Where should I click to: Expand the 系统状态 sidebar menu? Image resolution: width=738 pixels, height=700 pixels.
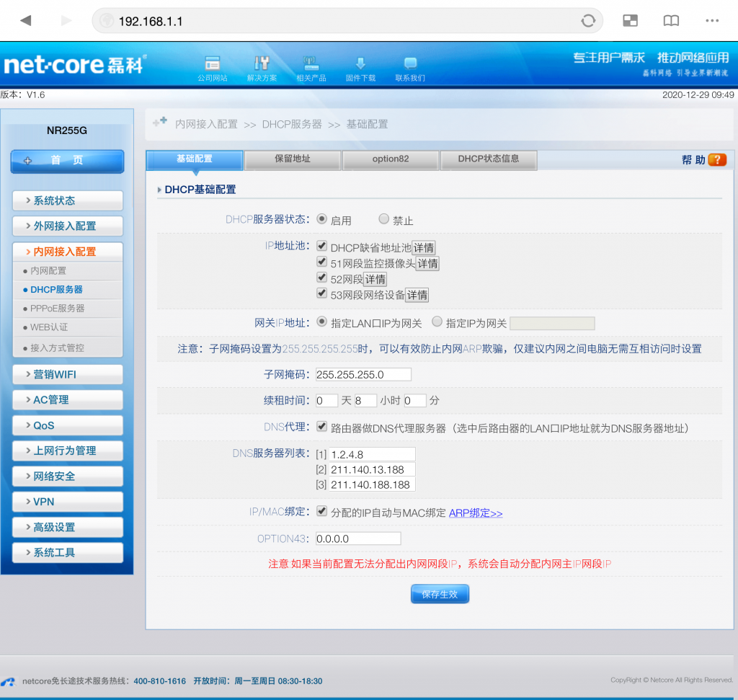68,200
